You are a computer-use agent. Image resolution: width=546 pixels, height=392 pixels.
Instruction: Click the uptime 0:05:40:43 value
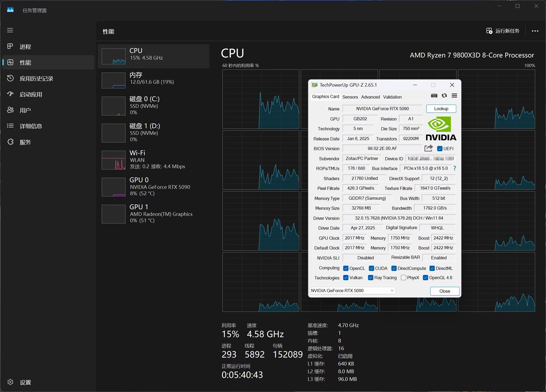pos(242,375)
